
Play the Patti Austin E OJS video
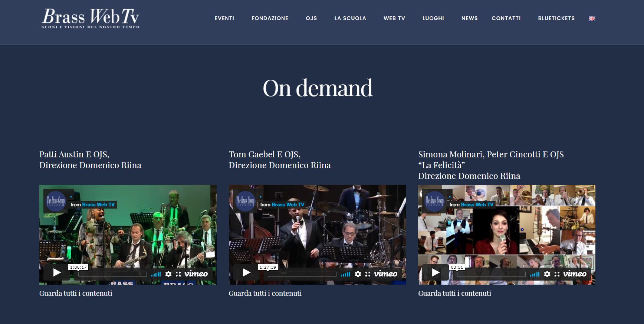[x=57, y=273]
